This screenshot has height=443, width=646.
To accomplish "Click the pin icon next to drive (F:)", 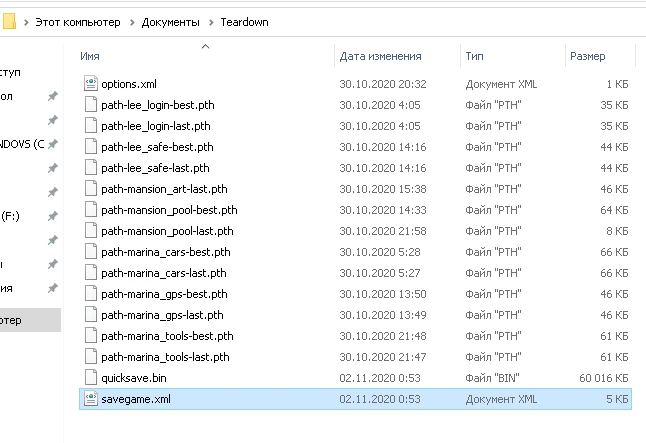I will 52,216.
